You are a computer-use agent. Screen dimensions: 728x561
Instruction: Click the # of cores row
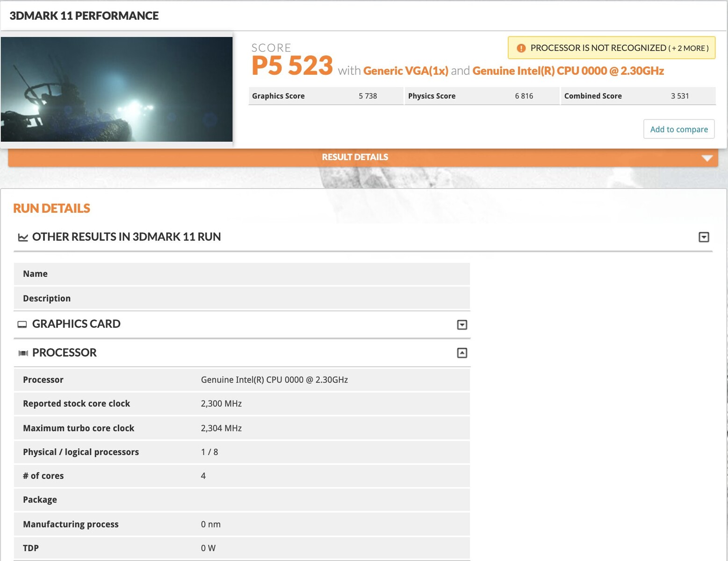click(242, 476)
